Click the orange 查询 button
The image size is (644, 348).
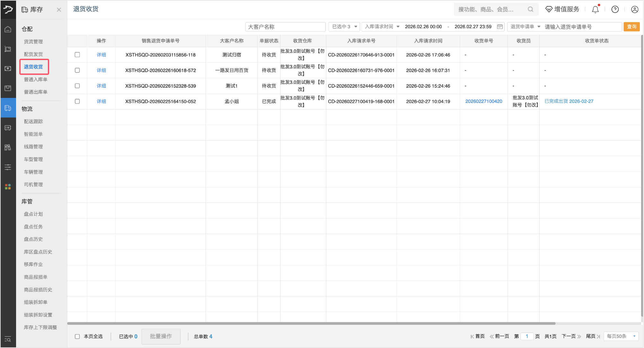(x=631, y=27)
